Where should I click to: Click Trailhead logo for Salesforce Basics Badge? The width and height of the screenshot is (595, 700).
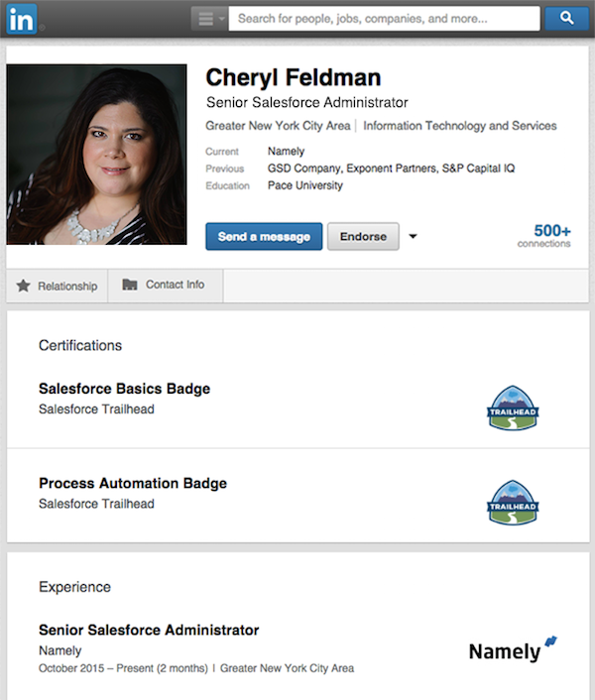513,407
